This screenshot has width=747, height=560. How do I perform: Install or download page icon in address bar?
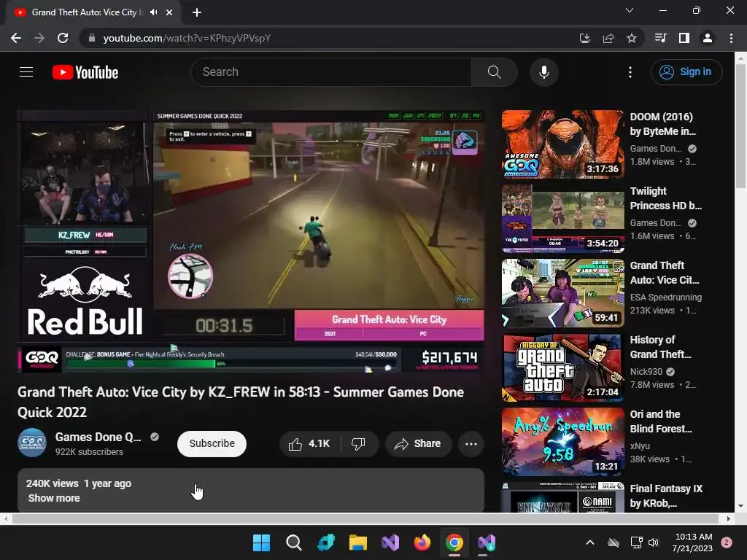pyautogui.click(x=584, y=38)
